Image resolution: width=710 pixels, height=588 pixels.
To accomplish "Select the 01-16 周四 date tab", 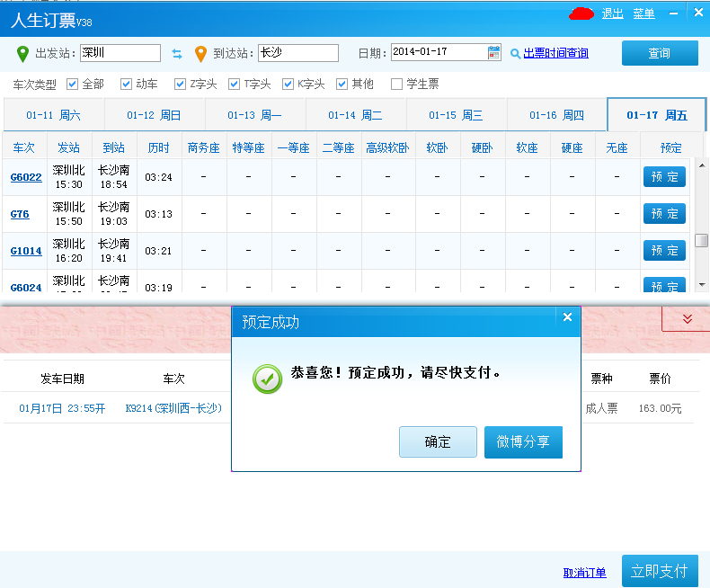I will pyautogui.click(x=557, y=115).
